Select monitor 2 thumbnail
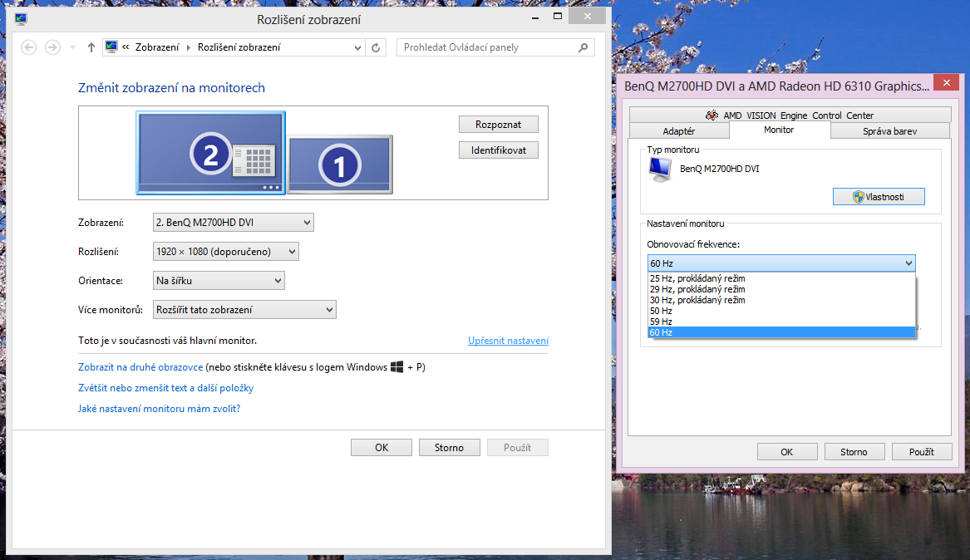 coord(211,153)
